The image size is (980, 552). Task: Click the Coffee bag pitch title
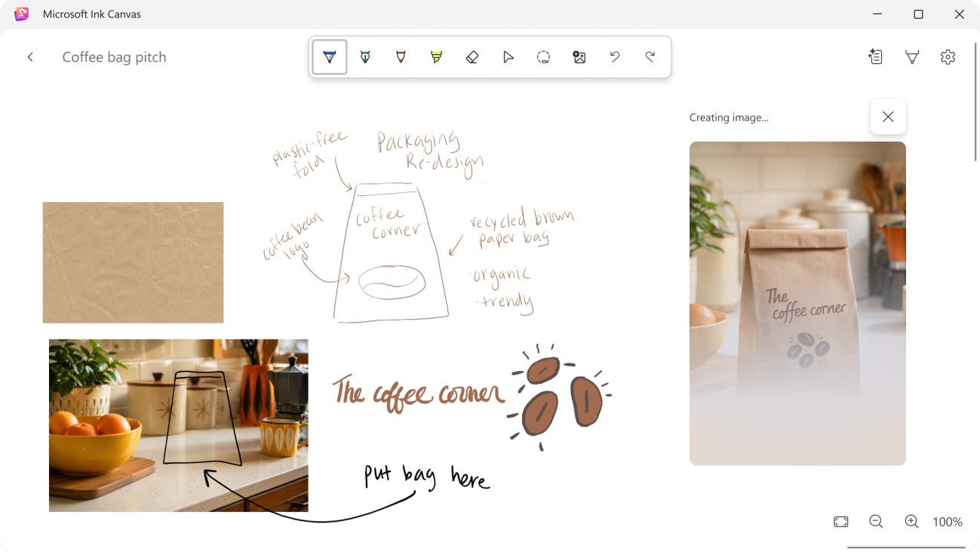114,57
